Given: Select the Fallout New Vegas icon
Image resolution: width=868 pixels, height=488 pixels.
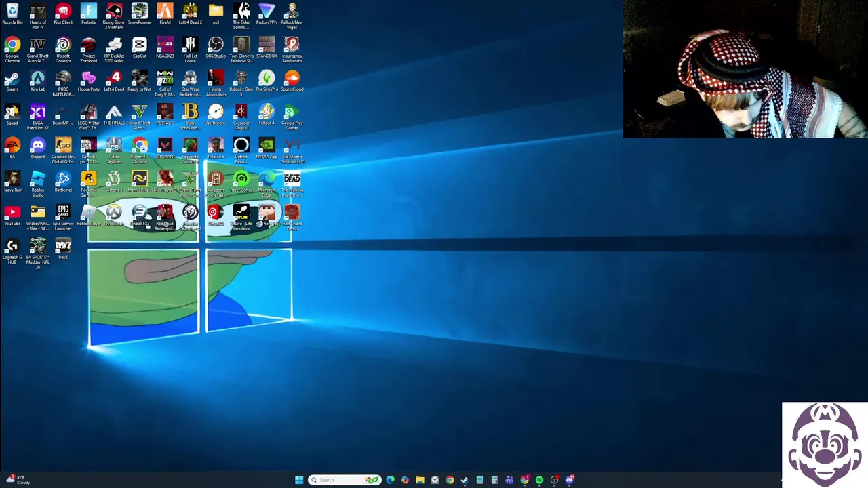Looking at the screenshot, I should (x=292, y=16).
